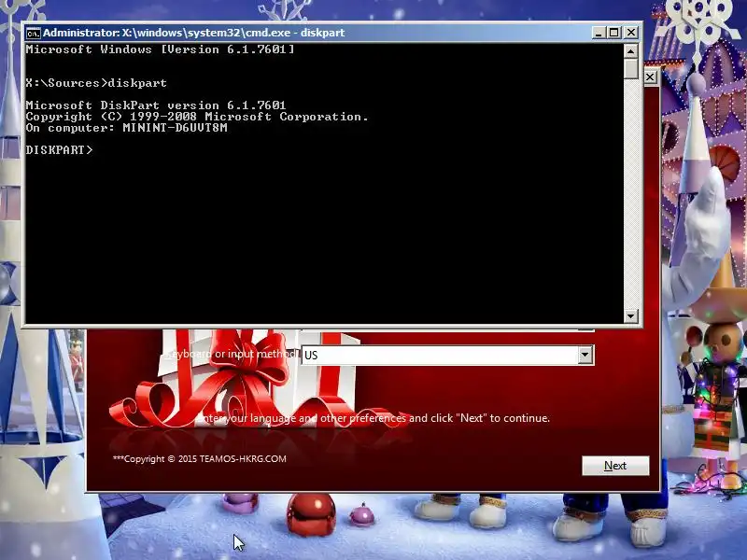
Task: Click the Copyright 1999-2008 Microsoft Corporation line
Action: pyautogui.click(x=197, y=117)
